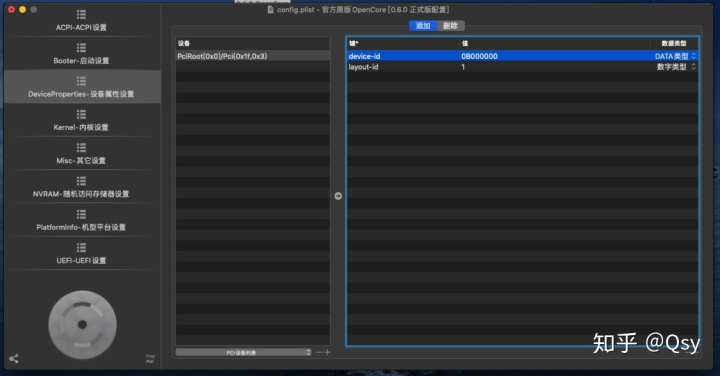Switch to Kernel-内核设置 tab label

[x=81, y=127]
